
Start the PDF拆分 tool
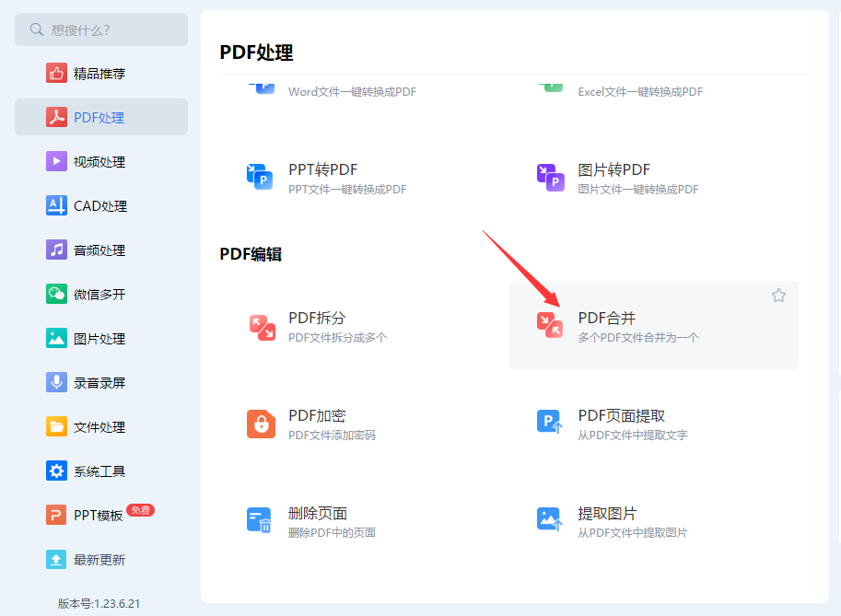click(317, 318)
